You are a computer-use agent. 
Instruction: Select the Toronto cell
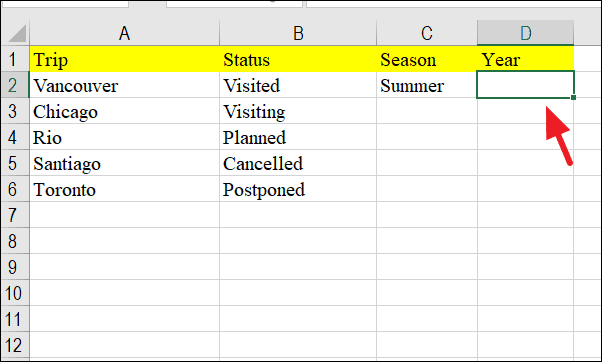(x=124, y=189)
